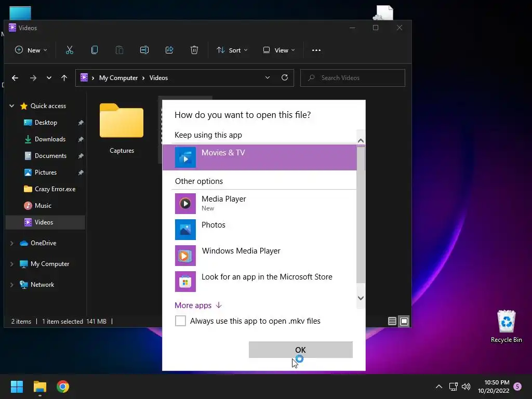The width and height of the screenshot is (532, 399).
Task: Open the See more ellipsis menu
Action: point(316,50)
